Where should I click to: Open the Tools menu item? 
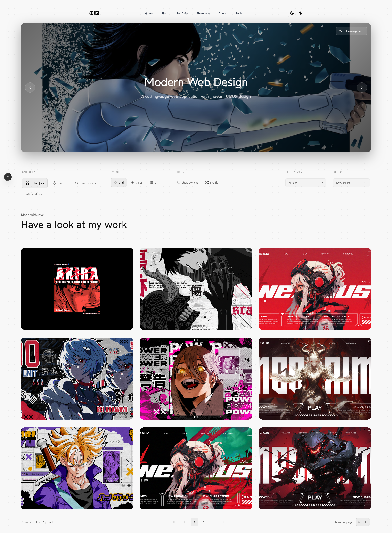pyautogui.click(x=239, y=13)
